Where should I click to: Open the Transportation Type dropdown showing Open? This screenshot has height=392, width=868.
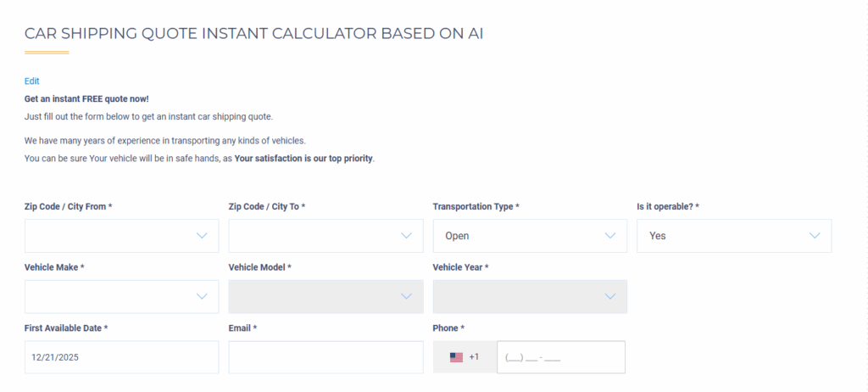pyautogui.click(x=517, y=236)
